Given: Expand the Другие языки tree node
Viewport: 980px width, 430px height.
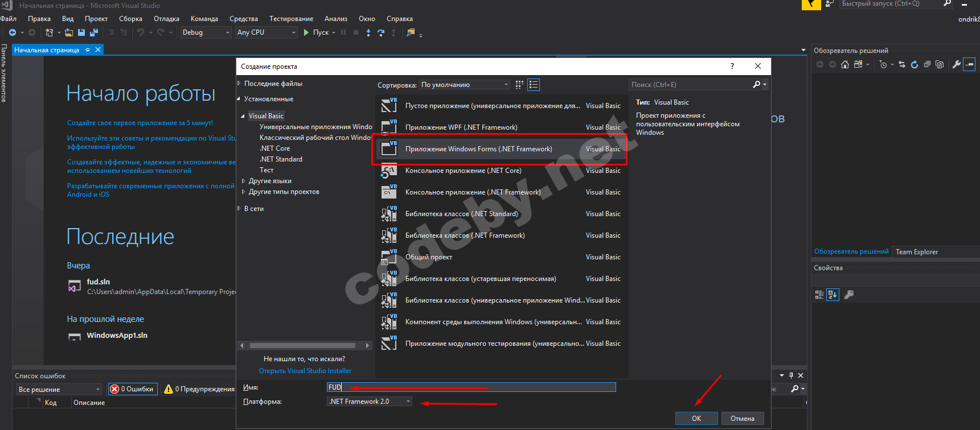Looking at the screenshot, I should (244, 181).
